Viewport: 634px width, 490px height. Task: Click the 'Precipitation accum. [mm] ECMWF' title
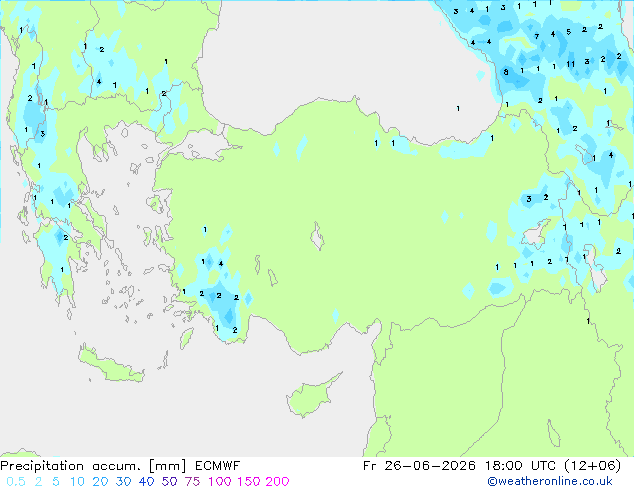120,466
